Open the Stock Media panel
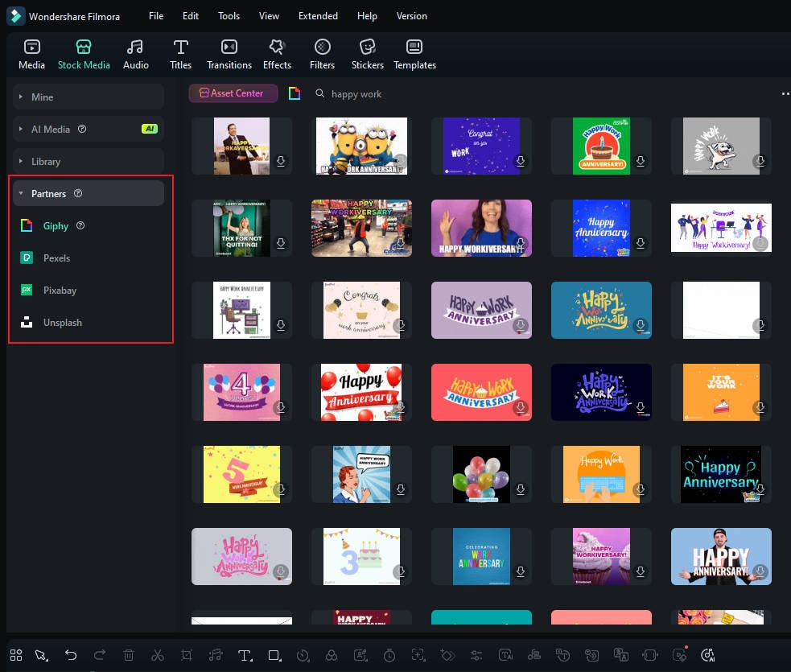Image resolution: width=791 pixels, height=672 pixels. coord(84,54)
